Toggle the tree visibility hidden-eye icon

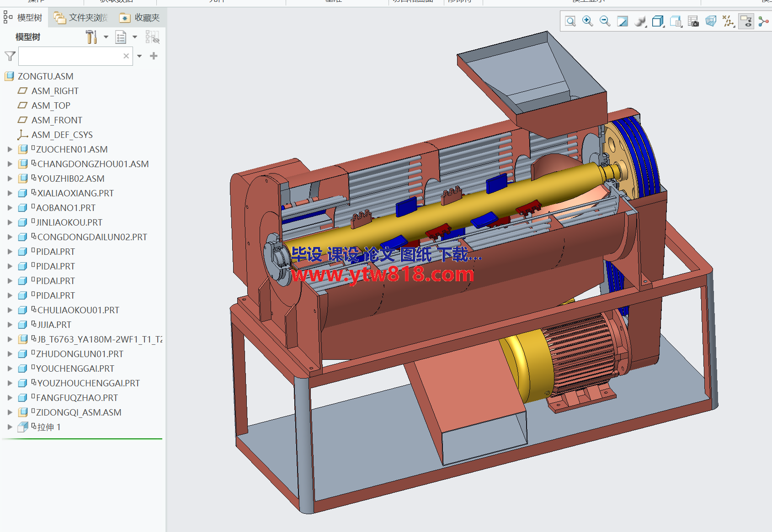click(x=152, y=37)
